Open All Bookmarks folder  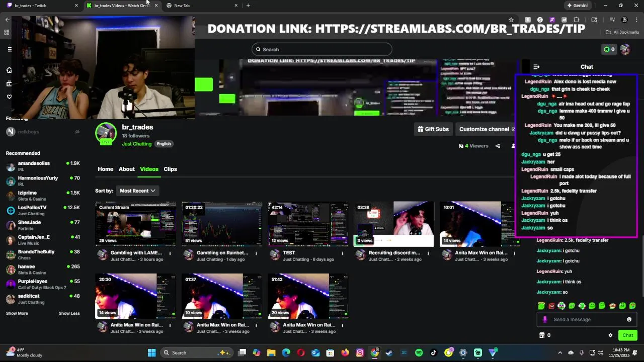coord(622,32)
